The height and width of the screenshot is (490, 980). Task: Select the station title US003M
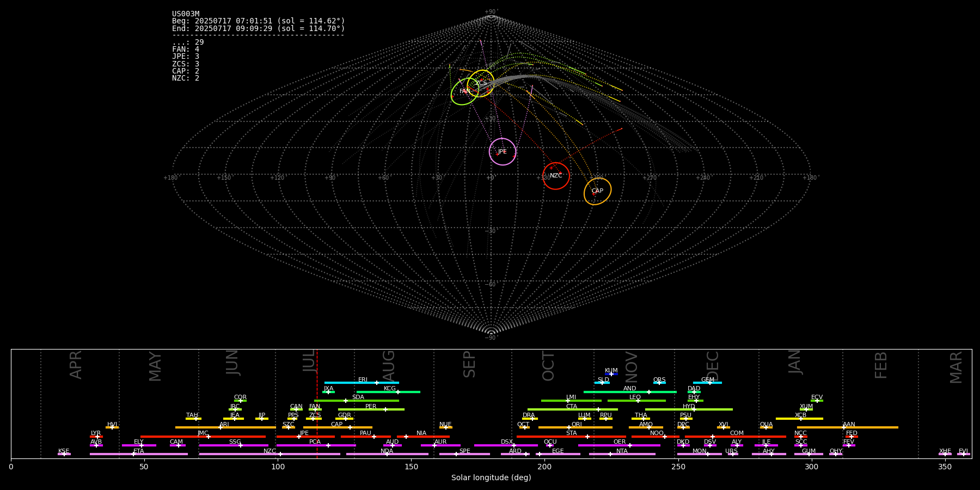pyautogui.click(x=186, y=14)
